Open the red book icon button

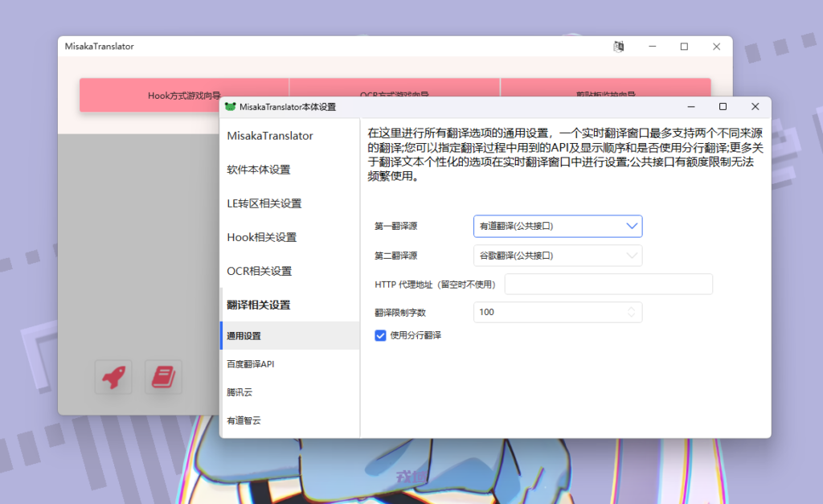[x=163, y=377]
